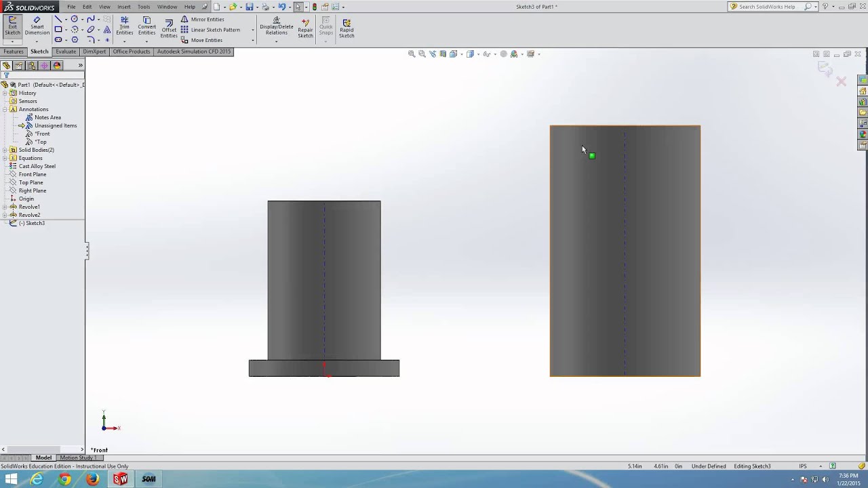Screen dimensions: 868x488
Task: Open Trim Entities dropdown arrow
Action: click(124, 41)
